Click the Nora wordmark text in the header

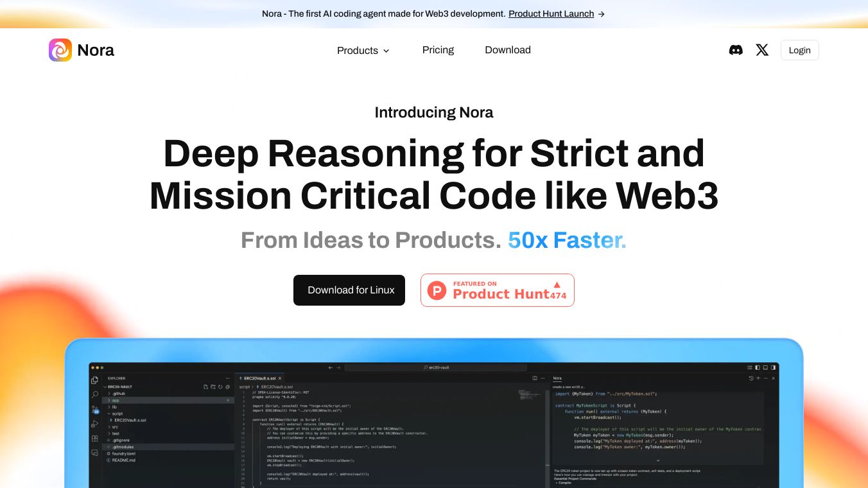click(96, 50)
